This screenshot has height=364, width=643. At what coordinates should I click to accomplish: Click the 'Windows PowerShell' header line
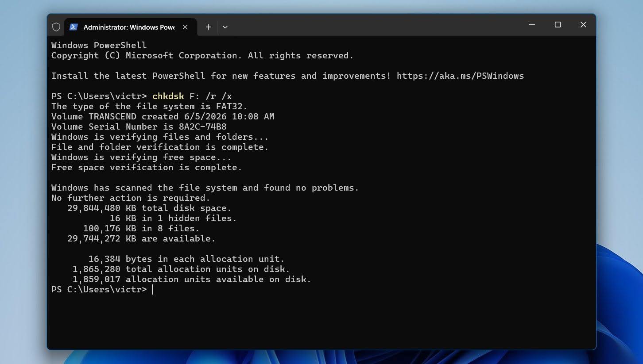pyautogui.click(x=99, y=45)
